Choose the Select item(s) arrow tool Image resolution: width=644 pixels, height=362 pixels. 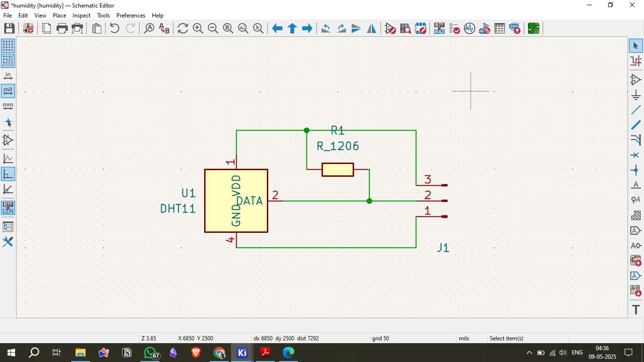[636, 46]
